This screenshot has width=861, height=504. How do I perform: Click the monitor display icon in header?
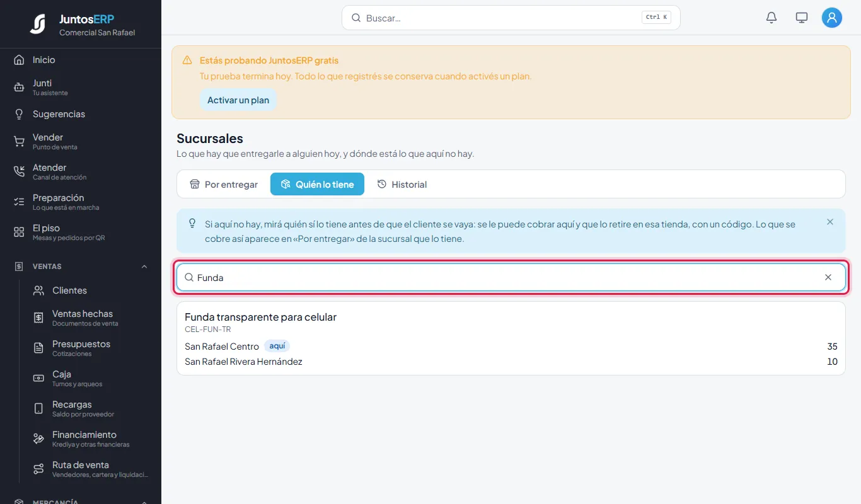coord(802,18)
